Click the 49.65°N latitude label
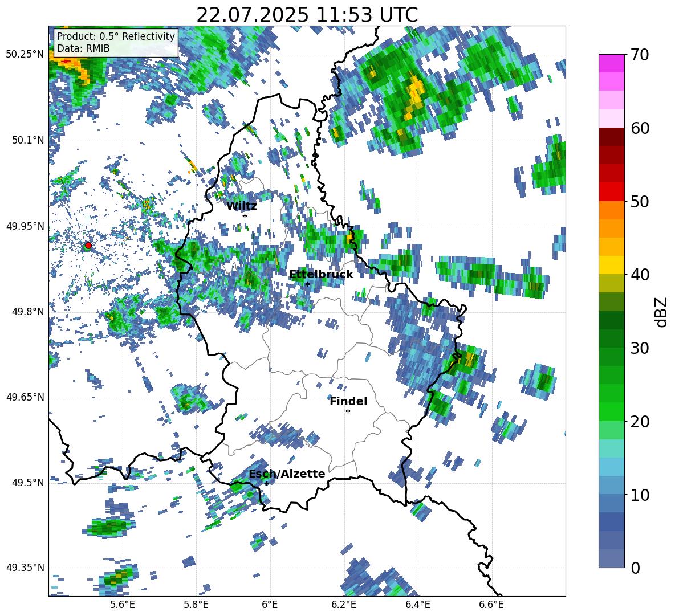This screenshot has height=616, width=675. click(25, 397)
